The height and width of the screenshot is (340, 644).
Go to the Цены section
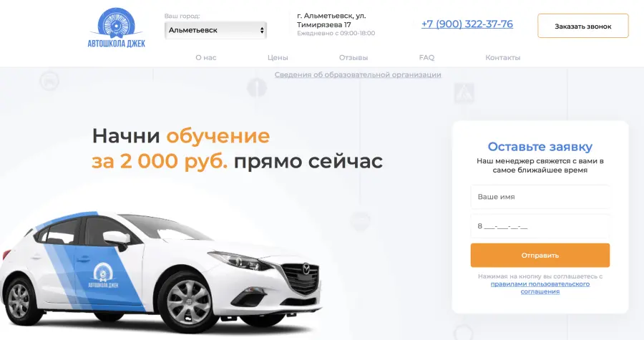278,58
